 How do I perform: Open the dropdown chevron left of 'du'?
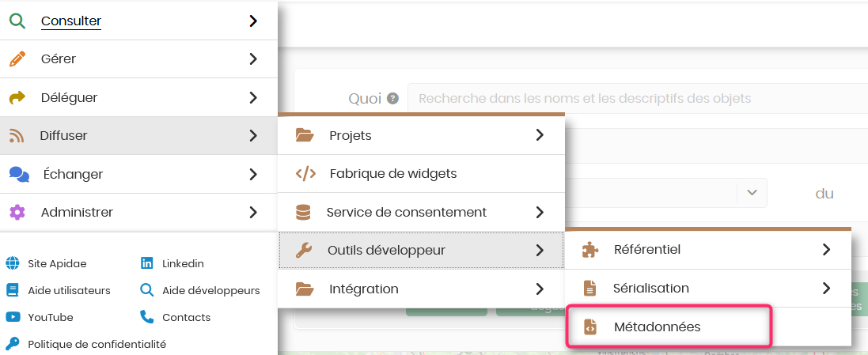click(752, 192)
